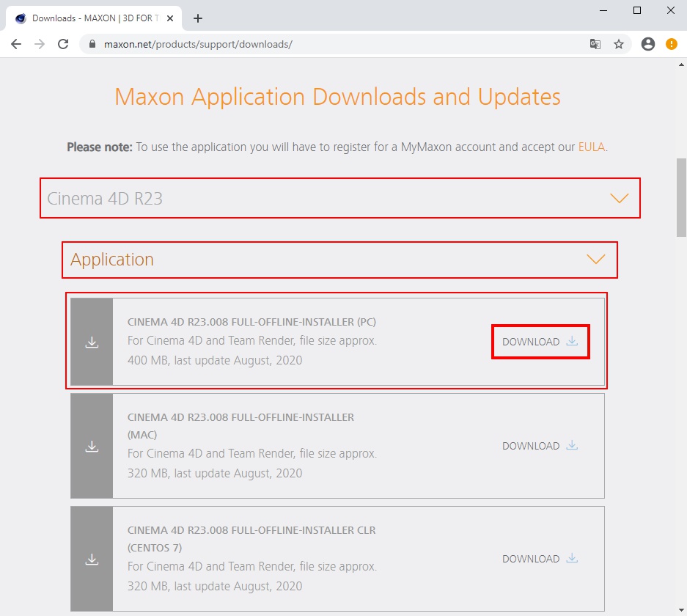Open the user profile avatar icon
Image resolution: width=687 pixels, height=616 pixels.
(648, 44)
